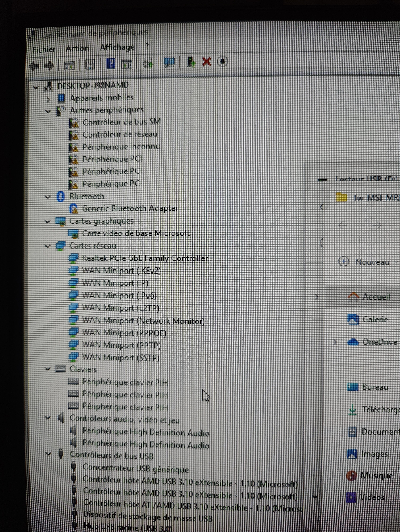Select WAN Miniport (L2TP)
Viewport: 400px width, 532px height.
[121, 308]
